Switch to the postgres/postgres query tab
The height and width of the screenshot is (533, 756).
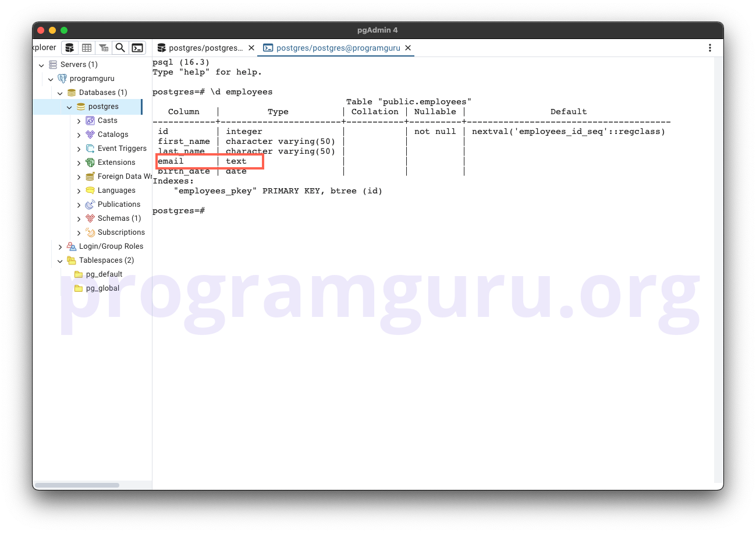click(x=204, y=48)
